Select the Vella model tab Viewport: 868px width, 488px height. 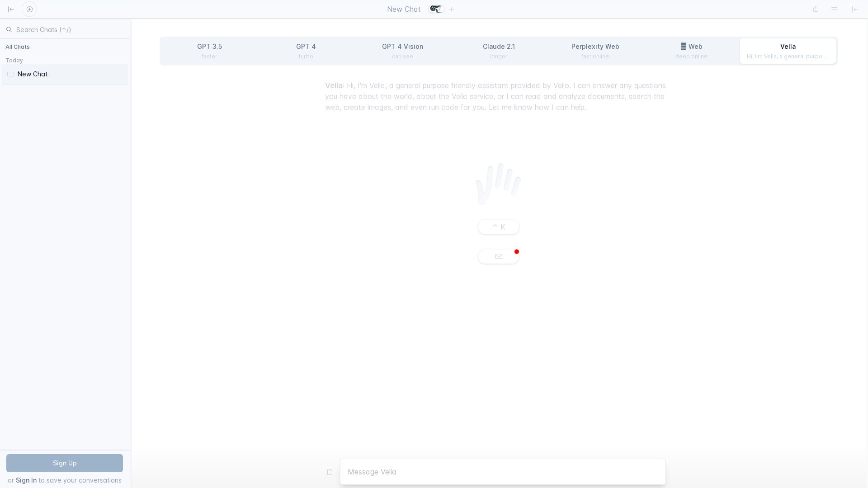788,51
